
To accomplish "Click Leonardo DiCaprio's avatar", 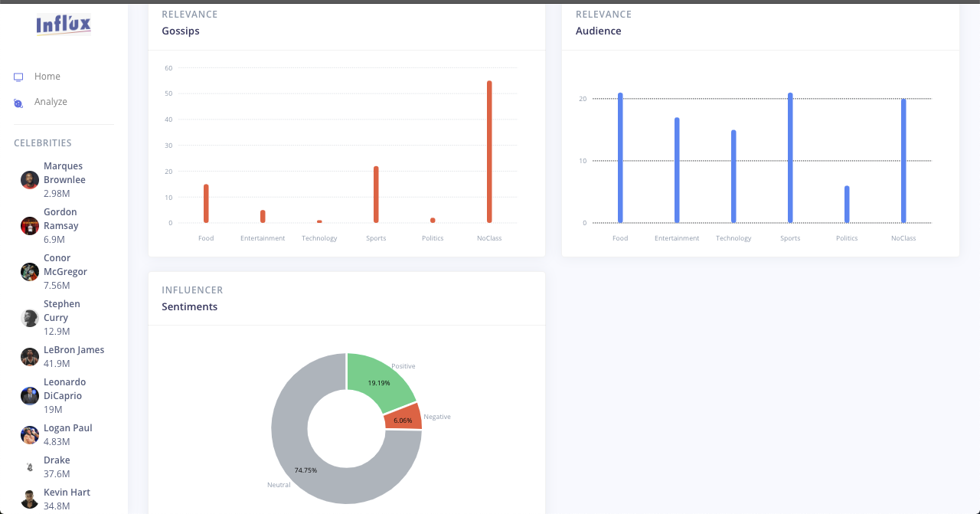I will tap(30, 396).
